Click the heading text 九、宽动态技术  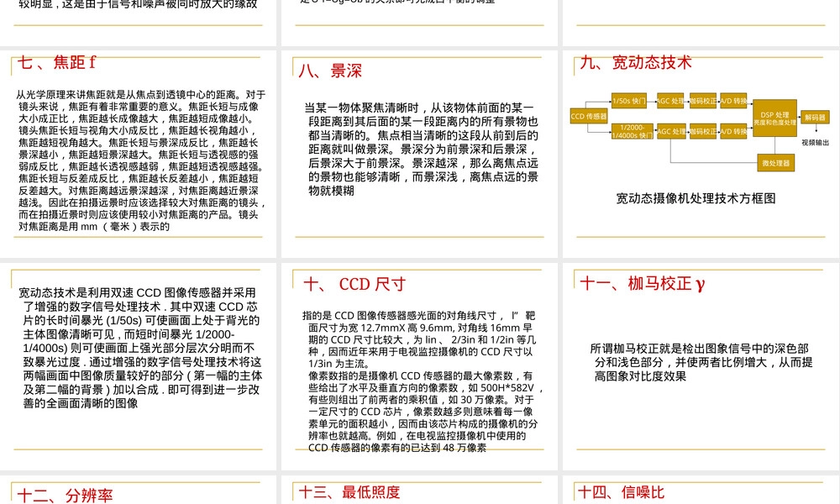[635, 62]
